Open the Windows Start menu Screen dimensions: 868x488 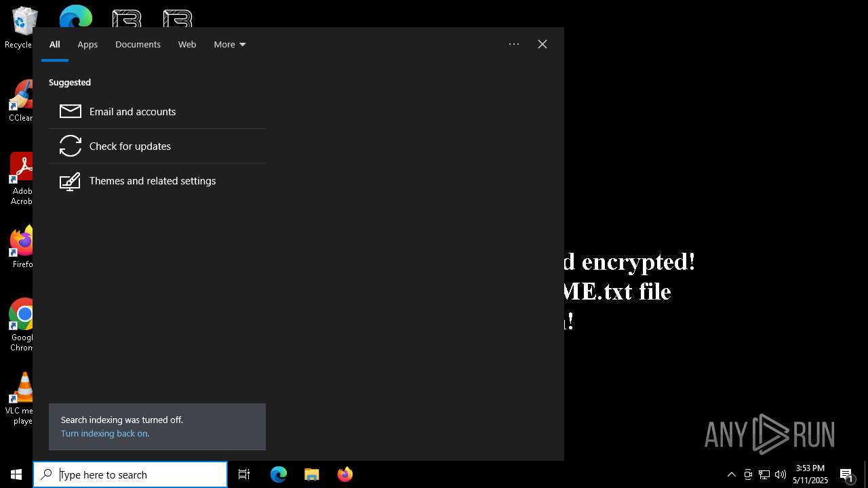[16, 474]
